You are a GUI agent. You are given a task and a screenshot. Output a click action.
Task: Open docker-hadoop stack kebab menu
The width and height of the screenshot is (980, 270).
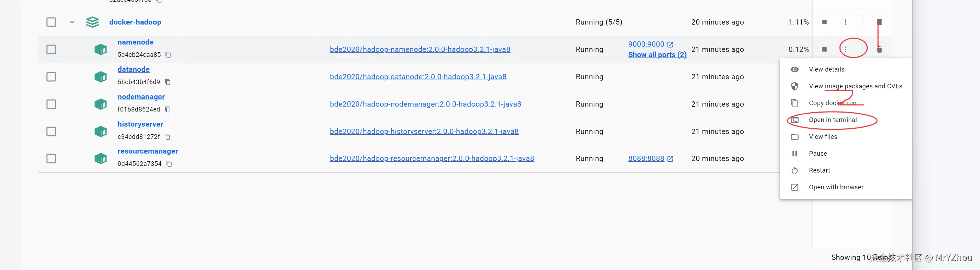pyautogui.click(x=845, y=22)
